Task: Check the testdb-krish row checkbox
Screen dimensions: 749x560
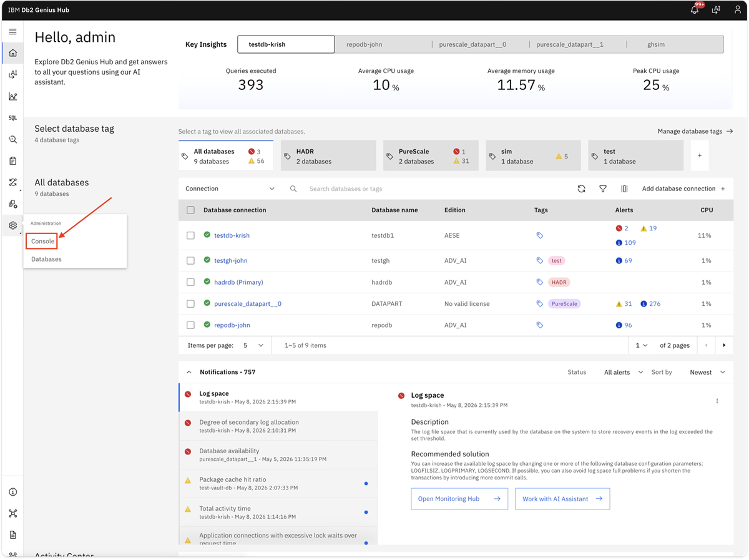Action: click(x=190, y=235)
